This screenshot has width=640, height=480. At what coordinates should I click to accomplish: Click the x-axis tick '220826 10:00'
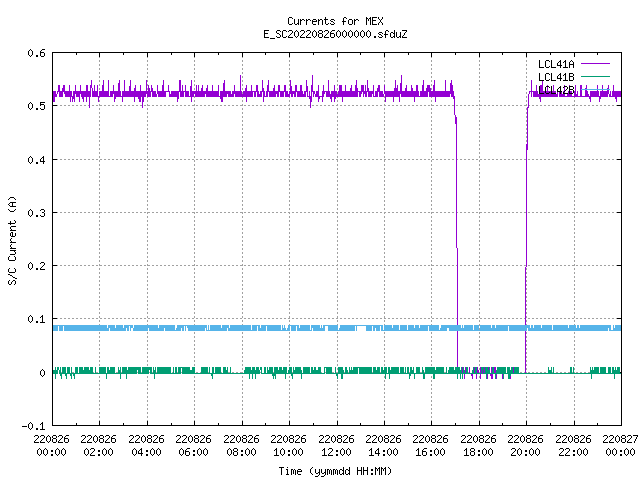coord(288,445)
